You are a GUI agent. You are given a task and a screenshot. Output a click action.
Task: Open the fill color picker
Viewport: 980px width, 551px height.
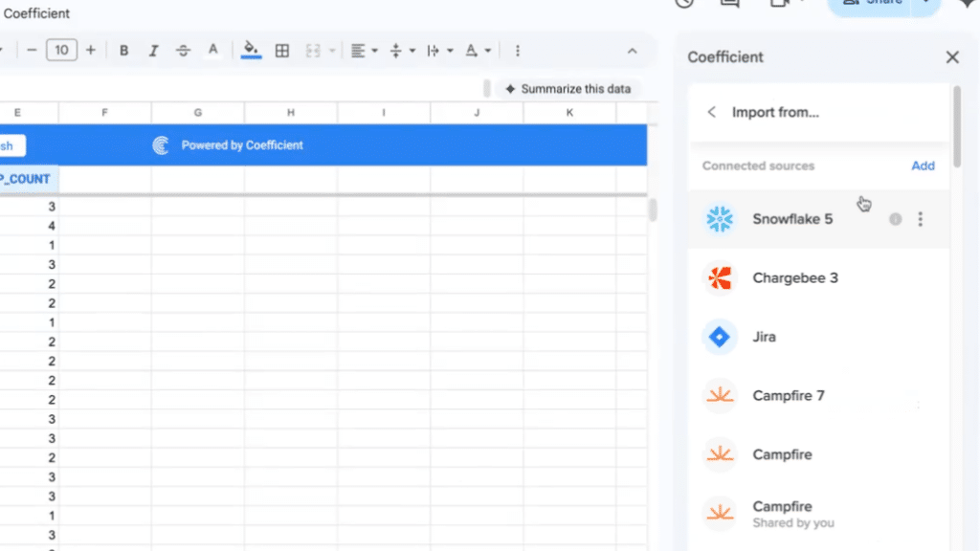click(x=251, y=50)
